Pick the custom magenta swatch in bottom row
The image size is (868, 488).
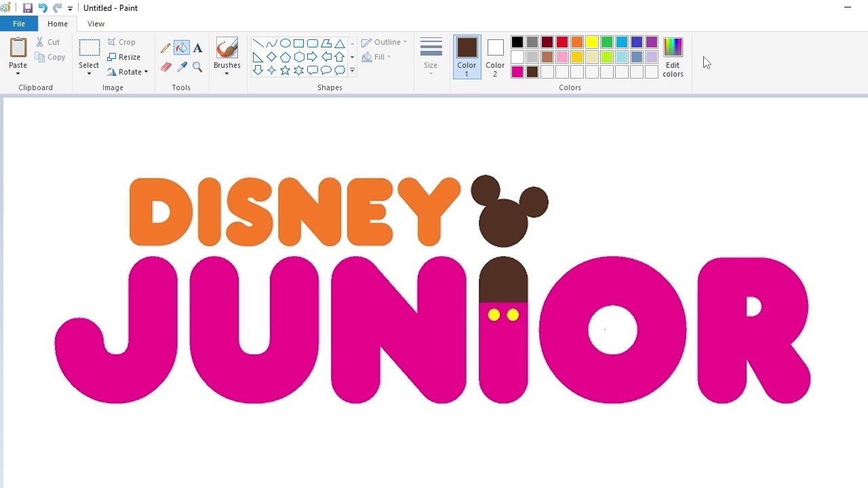point(517,72)
